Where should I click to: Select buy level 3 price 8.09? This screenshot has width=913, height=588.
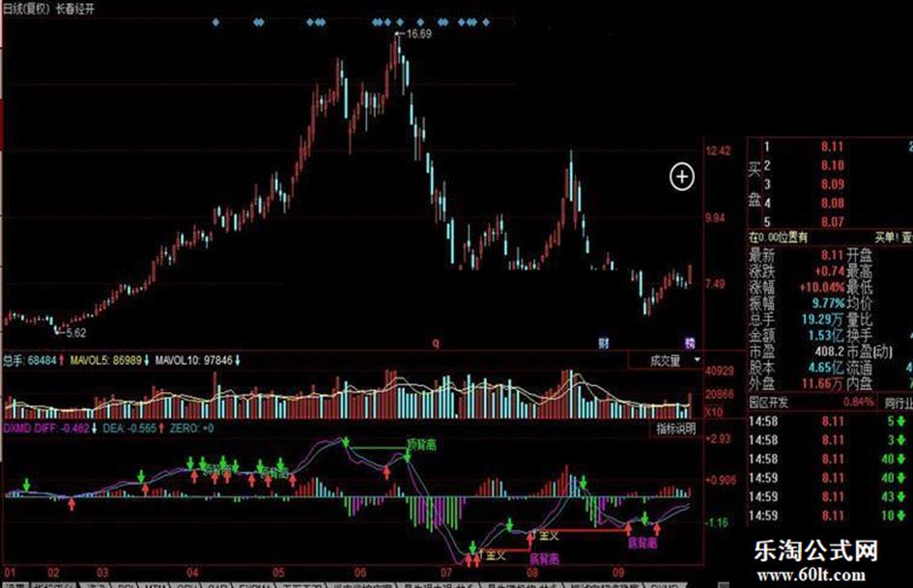pyautogui.click(x=832, y=184)
